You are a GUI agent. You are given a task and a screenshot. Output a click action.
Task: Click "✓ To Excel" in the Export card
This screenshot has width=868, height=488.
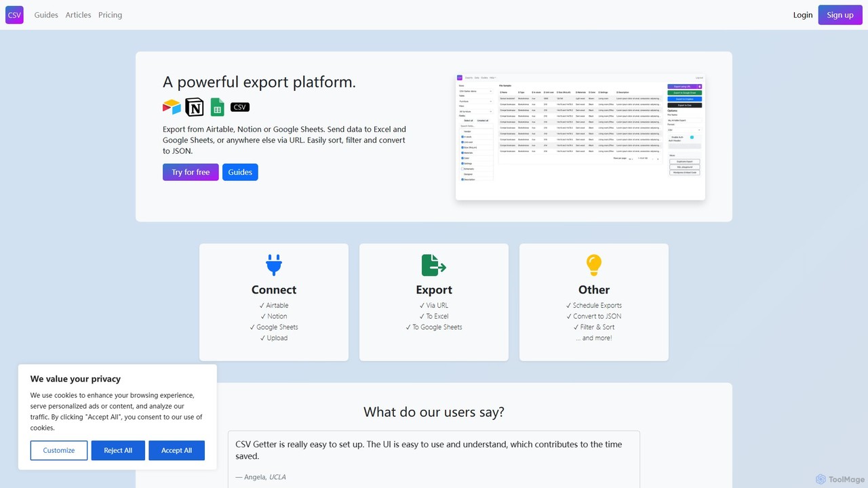click(x=434, y=317)
